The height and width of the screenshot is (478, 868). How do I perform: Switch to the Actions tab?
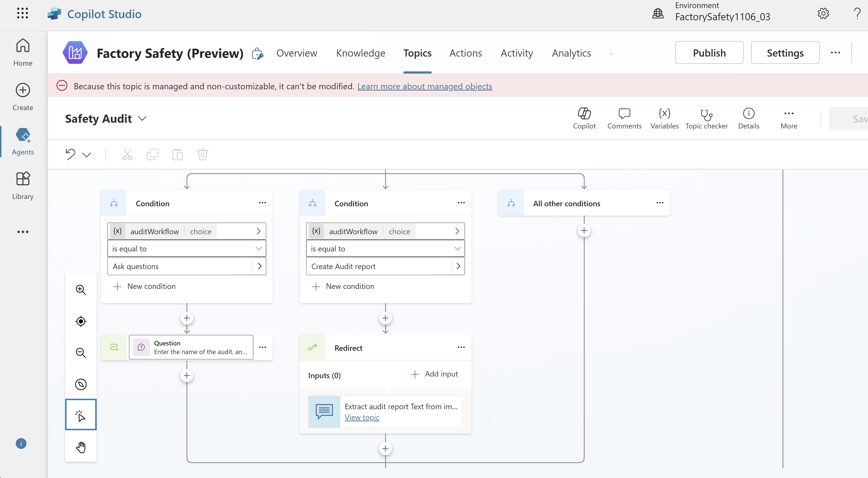click(465, 53)
